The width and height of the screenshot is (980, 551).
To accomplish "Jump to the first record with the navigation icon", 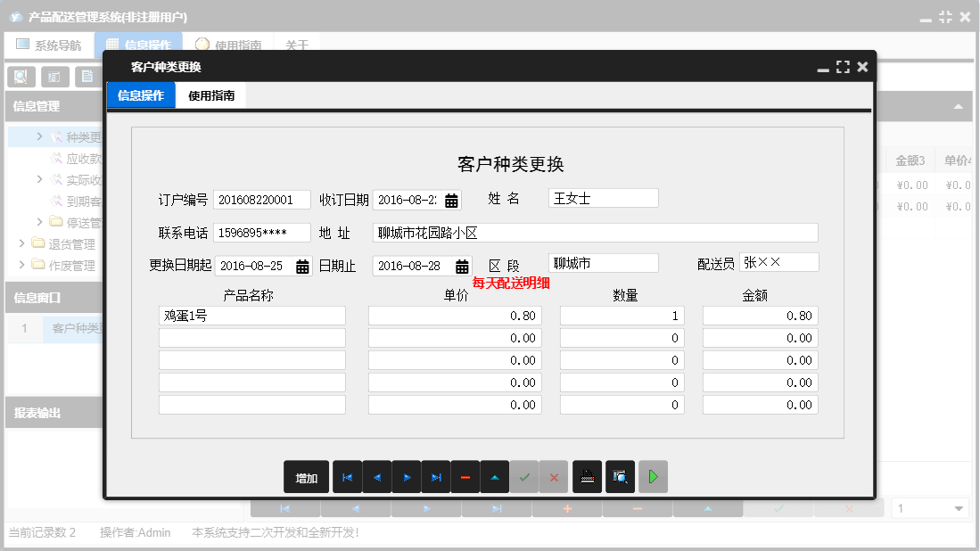I will pos(347,477).
